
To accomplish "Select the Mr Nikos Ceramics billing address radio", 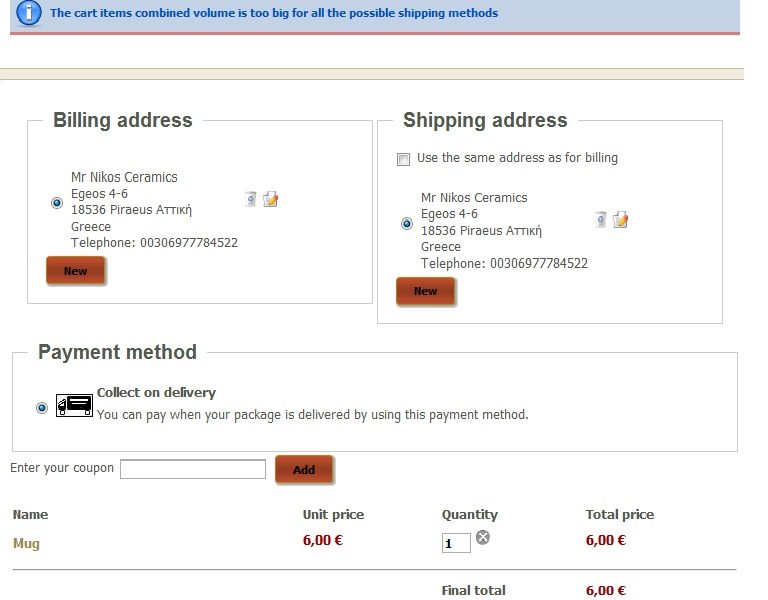I will pos(57,203).
